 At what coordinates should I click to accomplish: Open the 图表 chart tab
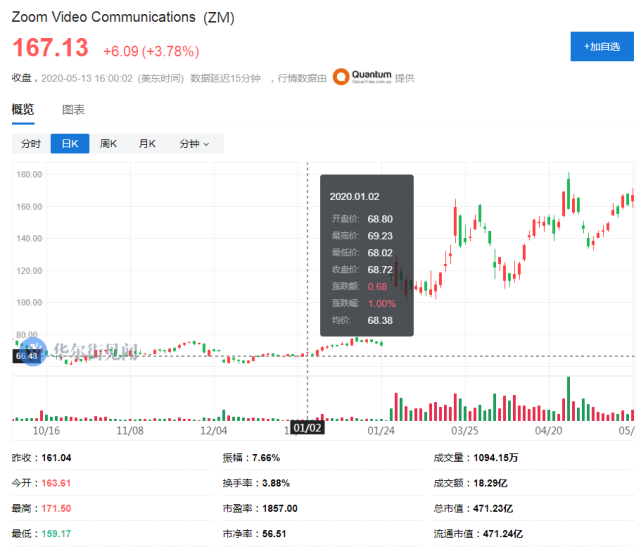tap(73, 110)
